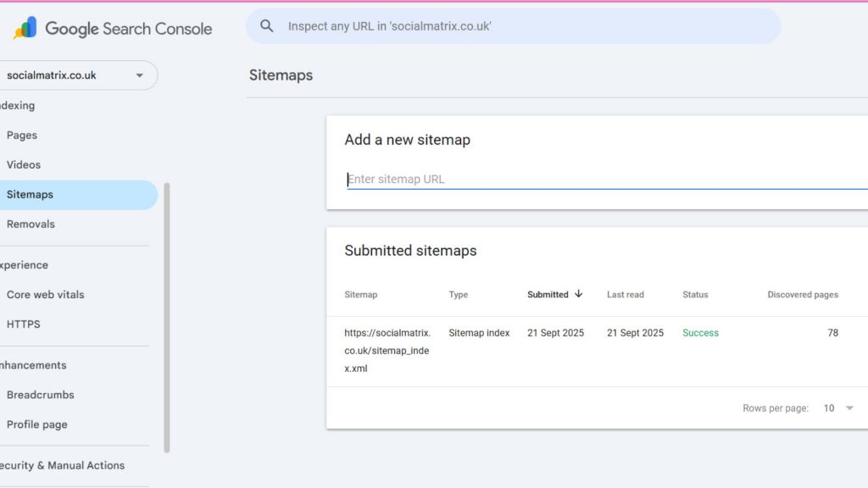The width and height of the screenshot is (868, 488).
Task: Open Core web vitals report
Action: (46, 295)
